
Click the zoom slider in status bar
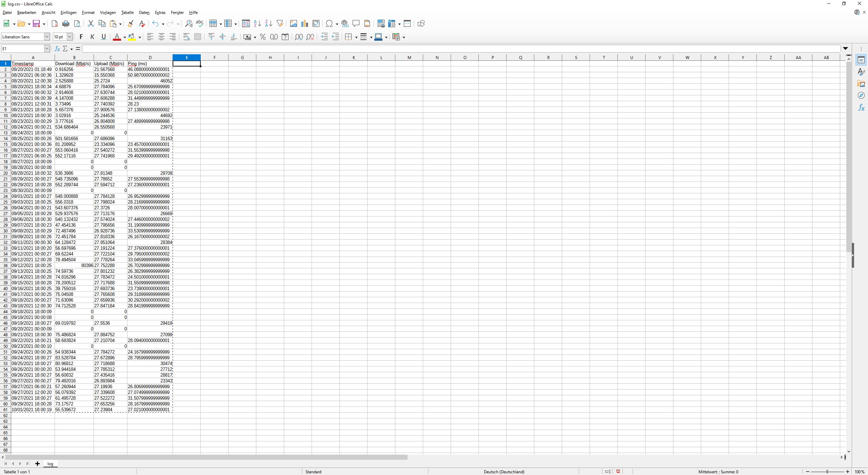point(827,472)
